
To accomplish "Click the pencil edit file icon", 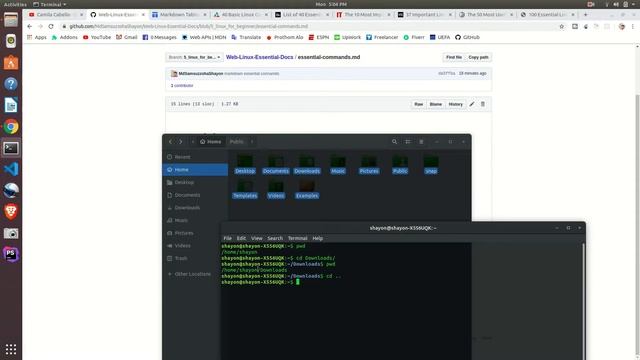I will 472,104.
